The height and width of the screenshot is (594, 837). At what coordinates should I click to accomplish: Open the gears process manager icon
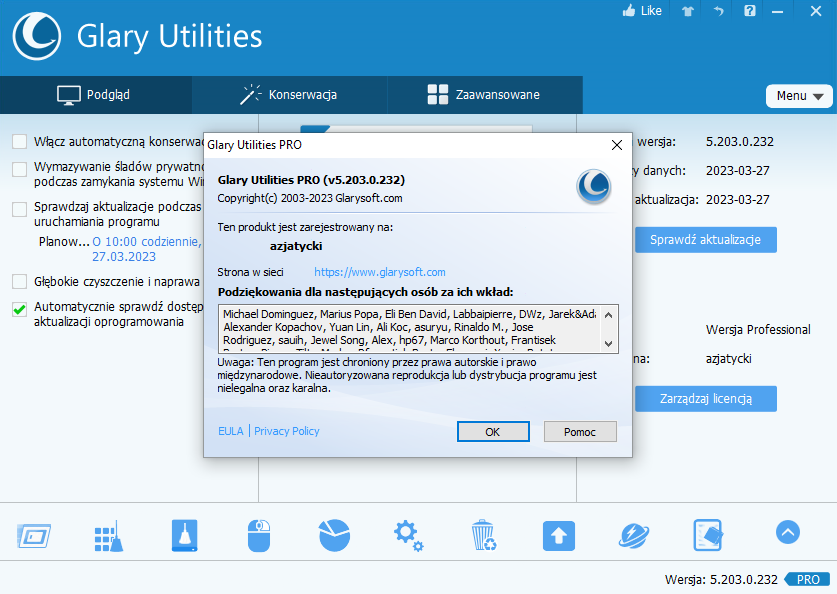point(408,536)
